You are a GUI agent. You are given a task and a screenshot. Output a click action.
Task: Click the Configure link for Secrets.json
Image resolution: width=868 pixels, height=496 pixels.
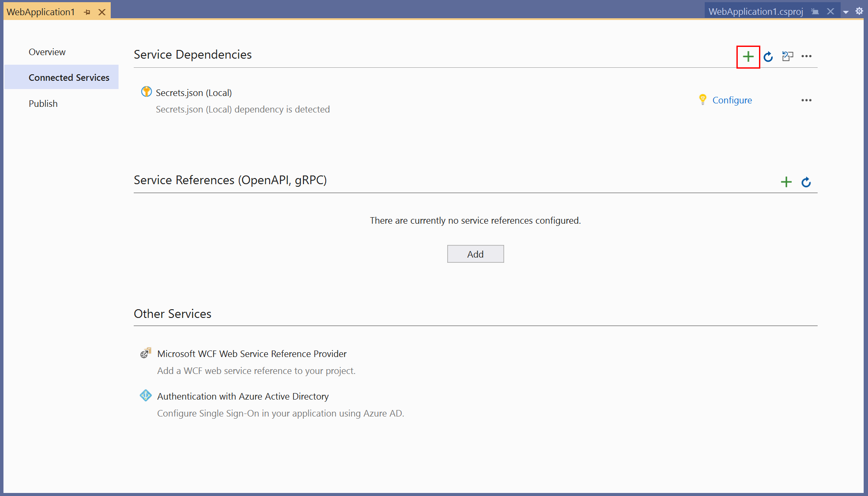click(732, 99)
